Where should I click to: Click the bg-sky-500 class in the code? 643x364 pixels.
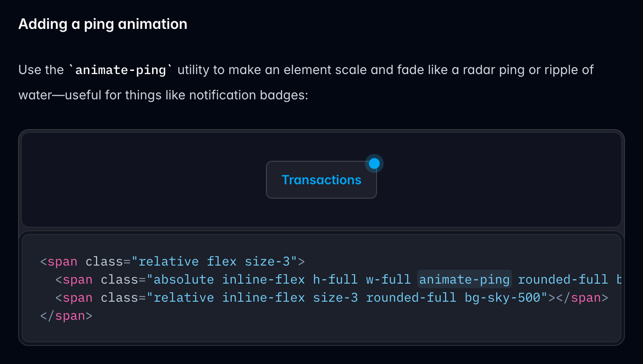coord(502,298)
